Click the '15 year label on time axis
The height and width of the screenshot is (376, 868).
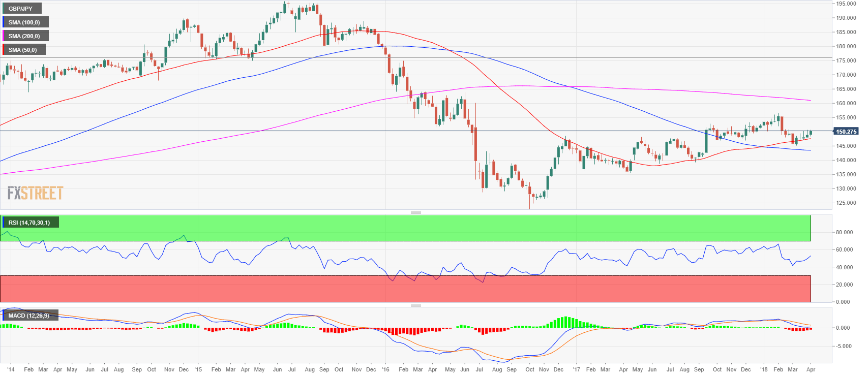(198, 369)
